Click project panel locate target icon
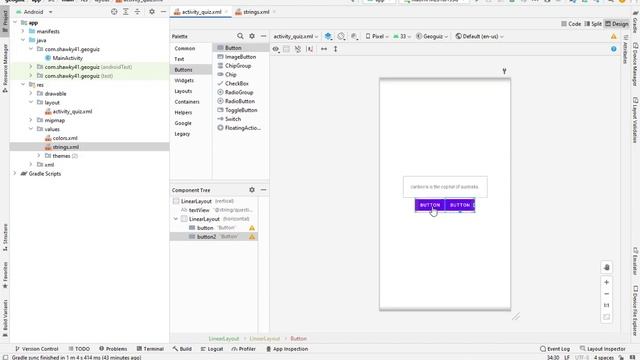The width and height of the screenshot is (640, 360). (x=114, y=12)
